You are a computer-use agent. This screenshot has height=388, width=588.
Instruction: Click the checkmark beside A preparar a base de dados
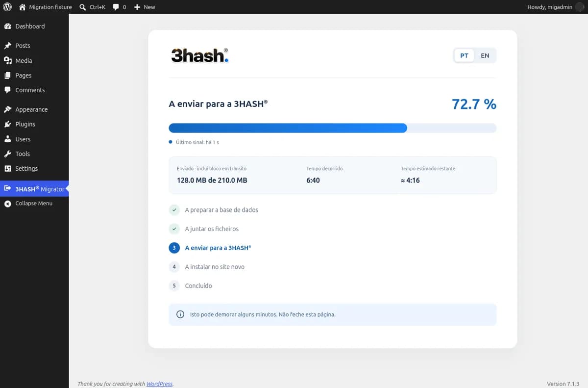tap(174, 210)
